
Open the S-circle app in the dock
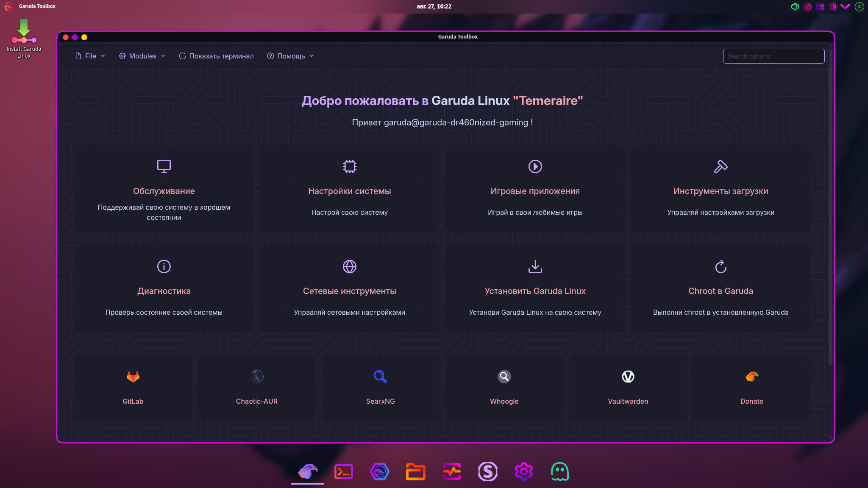488,471
